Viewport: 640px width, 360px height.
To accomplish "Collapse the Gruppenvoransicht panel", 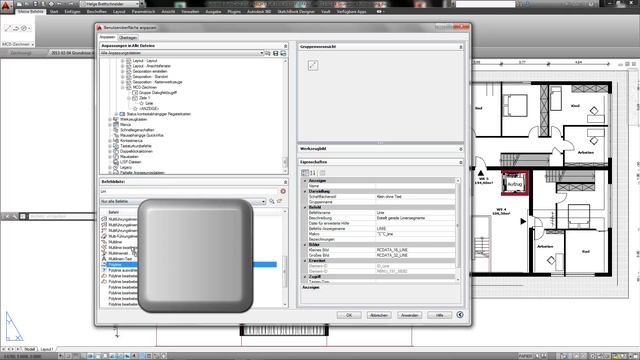I will [461, 47].
